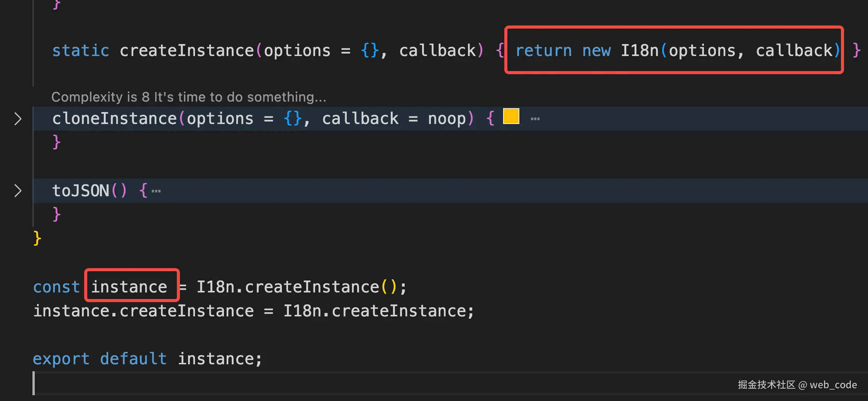Click the cloneInstance method name
868x401 pixels.
[x=114, y=119]
